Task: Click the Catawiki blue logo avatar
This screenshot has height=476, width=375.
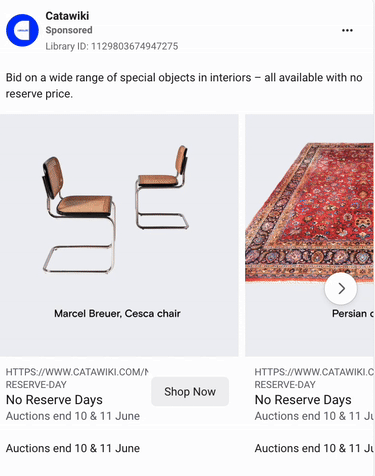Action: pos(22,30)
